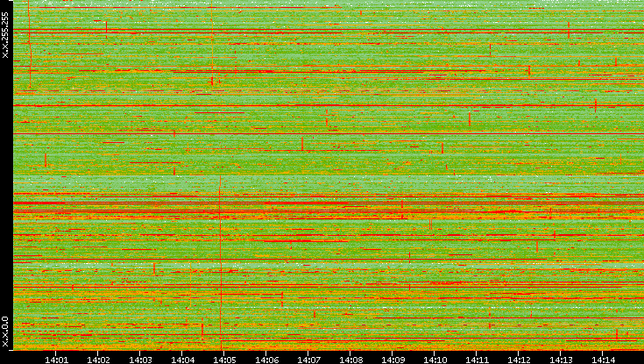Select the 14:08 tick label
Screen dimensions: 644x364
350,360
